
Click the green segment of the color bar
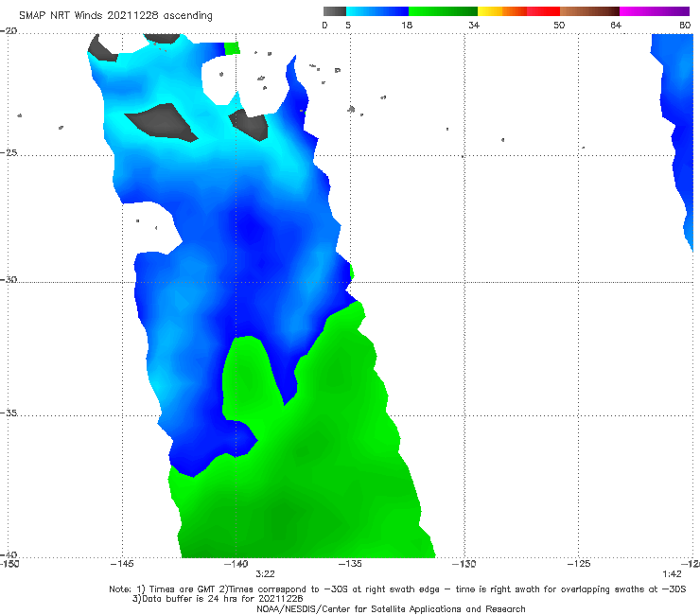pos(443,11)
